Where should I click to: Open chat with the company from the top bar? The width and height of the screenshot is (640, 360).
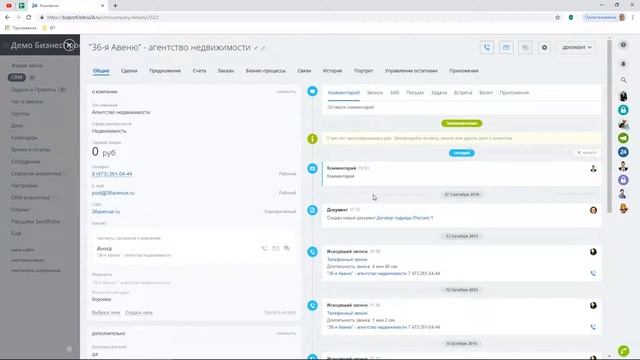(x=525, y=47)
